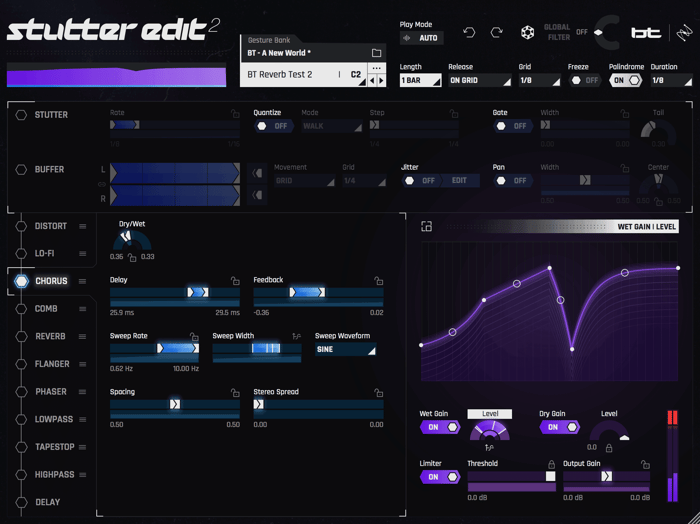
Task: Click the Global Filter knob
Action: (607, 33)
